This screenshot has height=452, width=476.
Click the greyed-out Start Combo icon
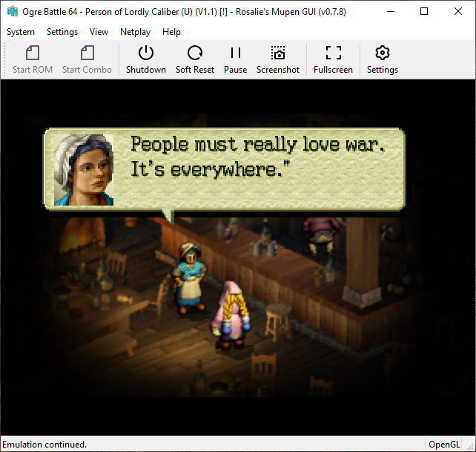87,53
